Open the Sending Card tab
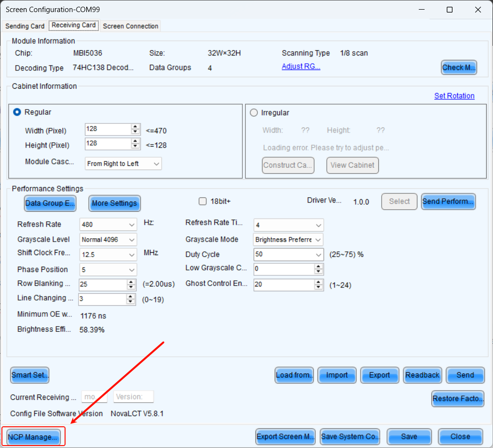 coord(25,26)
